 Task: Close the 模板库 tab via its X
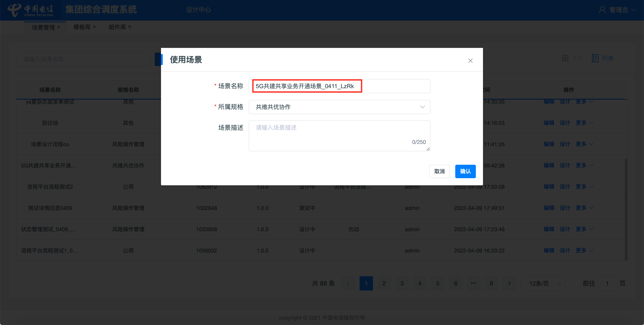coord(94,27)
